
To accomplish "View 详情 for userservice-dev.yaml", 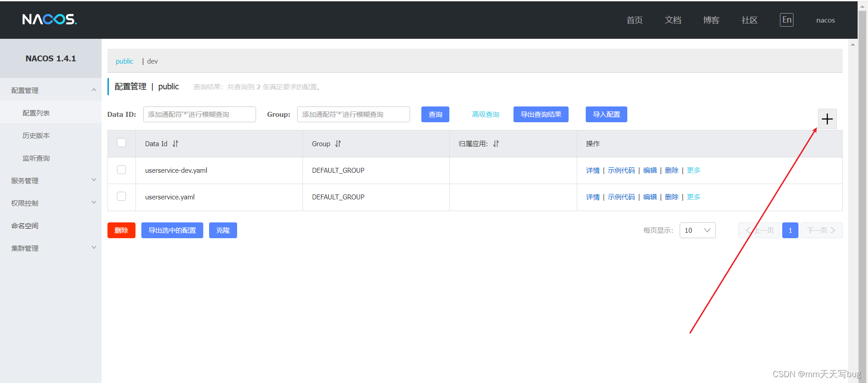I will point(593,170).
